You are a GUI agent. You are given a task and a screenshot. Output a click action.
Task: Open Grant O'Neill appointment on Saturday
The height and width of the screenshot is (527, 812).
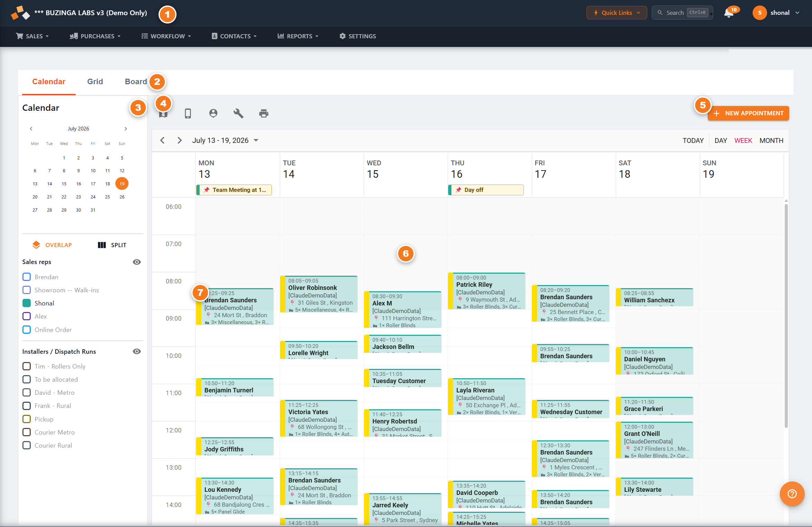click(655, 440)
